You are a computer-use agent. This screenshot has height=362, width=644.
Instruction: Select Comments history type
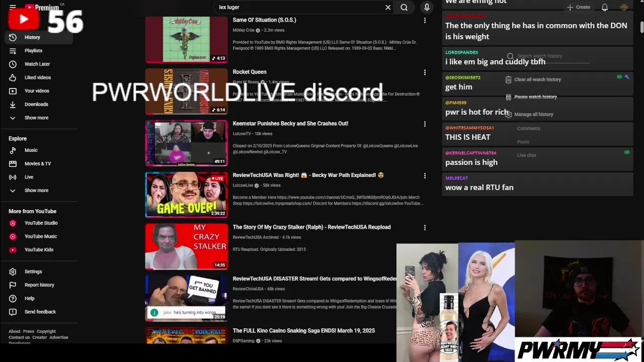click(x=529, y=129)
